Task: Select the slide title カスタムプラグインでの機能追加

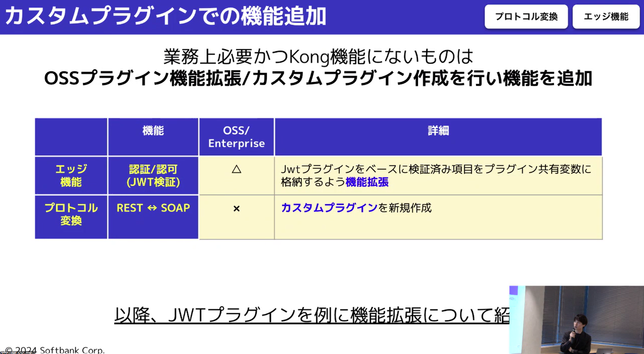Action: coord(165,16)
